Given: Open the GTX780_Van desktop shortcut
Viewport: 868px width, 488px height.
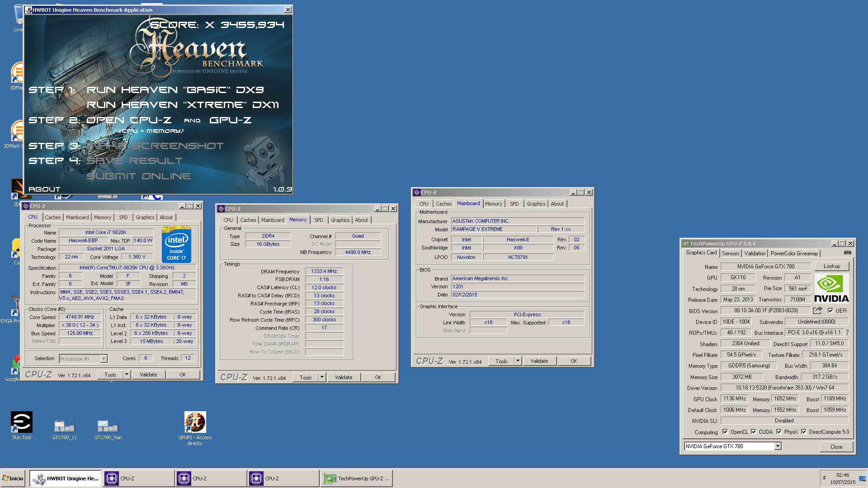Looking at the screenshot, I should 108,429.
